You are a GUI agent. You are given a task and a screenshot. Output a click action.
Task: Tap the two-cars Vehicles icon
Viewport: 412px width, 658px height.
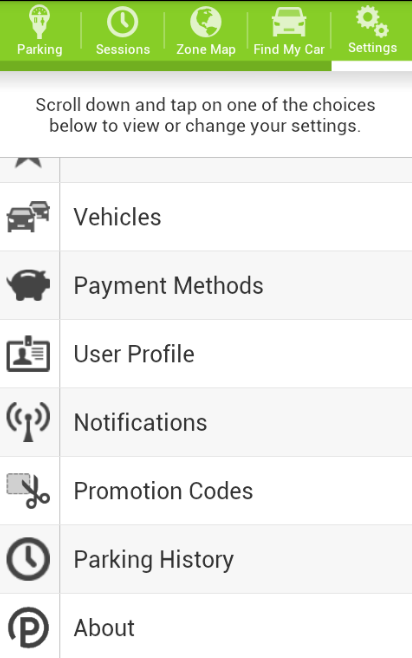tap(29, 217)
